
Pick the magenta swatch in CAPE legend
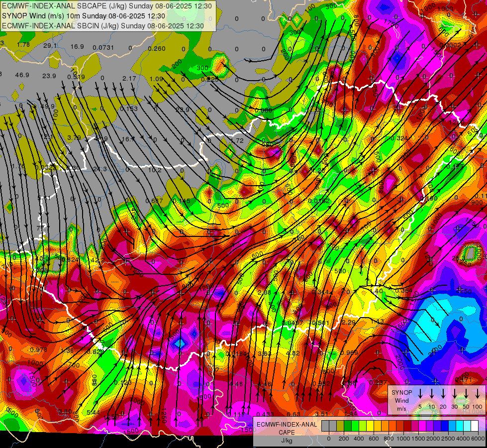422,426
